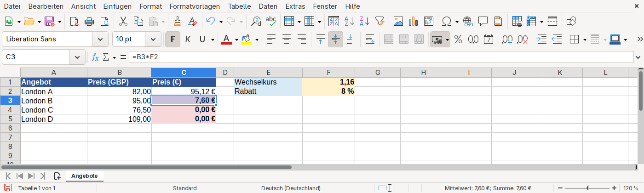Expand the formula bar
Viewport: 644px width, 193px height.
[638, 57]
